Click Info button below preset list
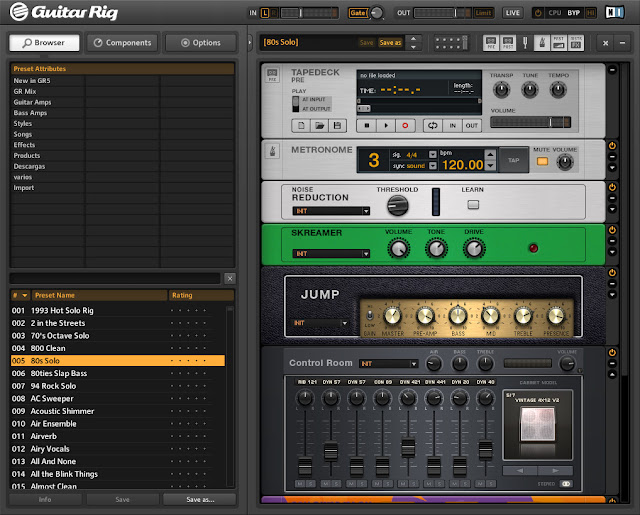This screenshot has width=640, height=515. pyautogui.click(x=45, y=499)
